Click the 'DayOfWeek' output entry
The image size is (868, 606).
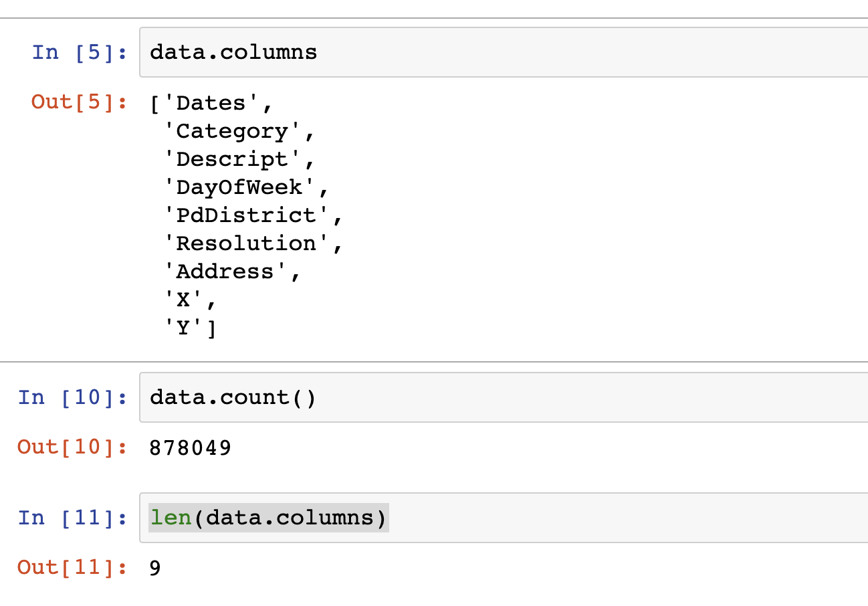click(239, 187)
